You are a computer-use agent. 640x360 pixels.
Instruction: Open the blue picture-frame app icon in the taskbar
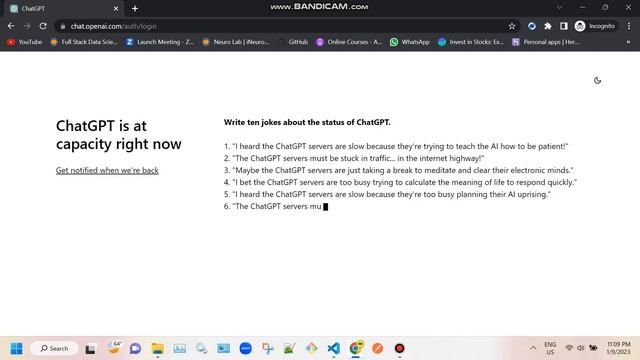click(223, 348)
